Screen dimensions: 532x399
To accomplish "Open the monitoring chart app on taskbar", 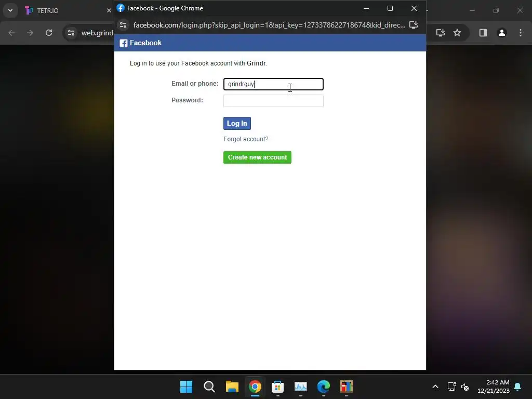I will coord(301,387).
